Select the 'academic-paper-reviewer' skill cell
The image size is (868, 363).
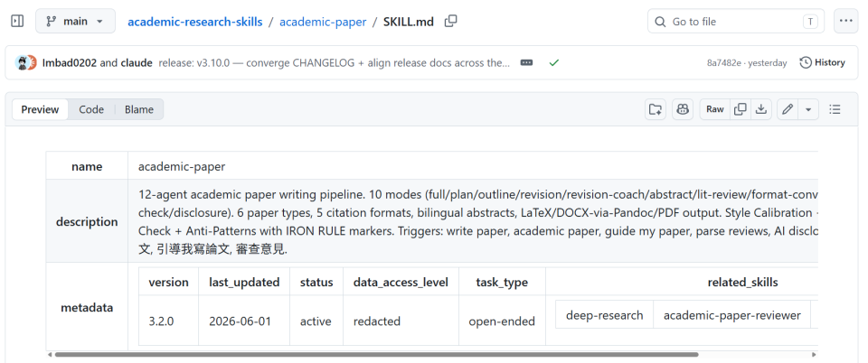pyautogui.click(x=731, y=315)
